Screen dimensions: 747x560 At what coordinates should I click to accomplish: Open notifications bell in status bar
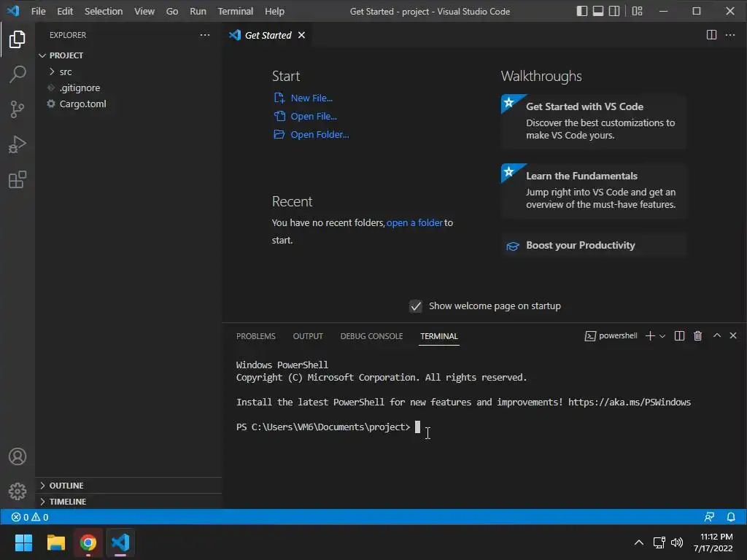click(731, 517)
